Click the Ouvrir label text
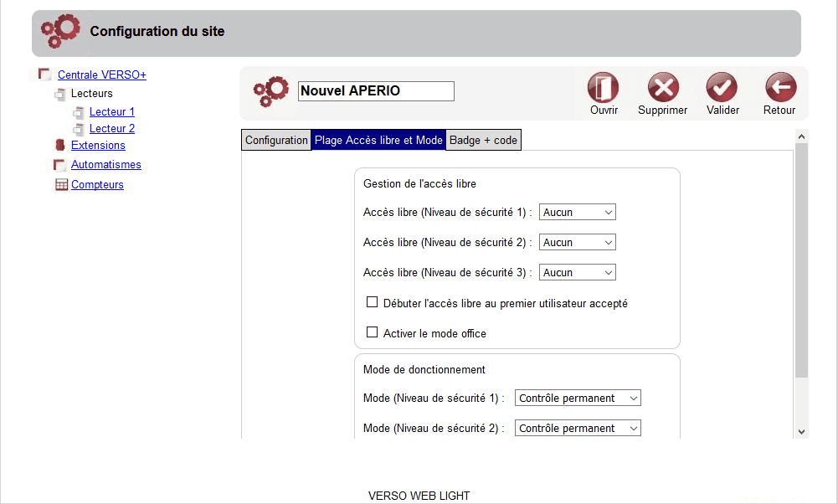 tap(604, 111)
